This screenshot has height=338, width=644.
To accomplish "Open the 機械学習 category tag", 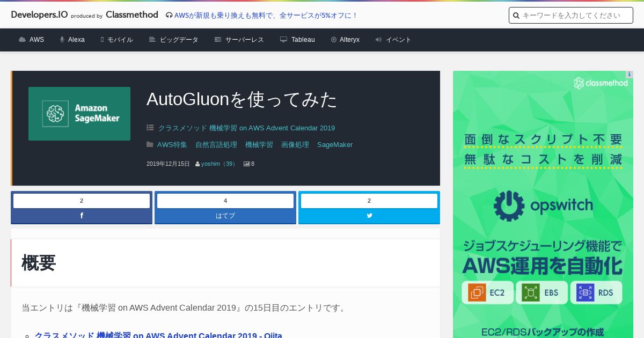I will pos(259,145).
